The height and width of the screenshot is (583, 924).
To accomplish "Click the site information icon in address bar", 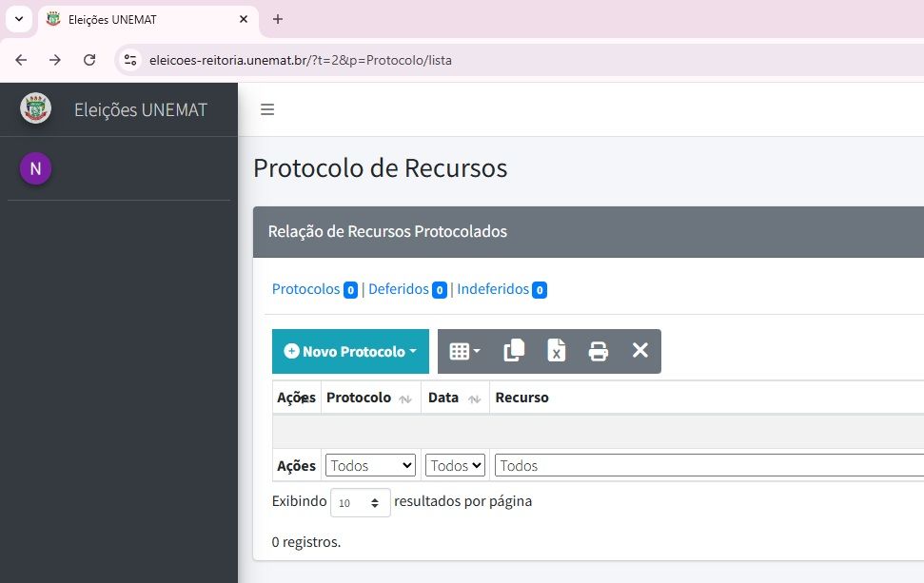I will coord(131,60).
